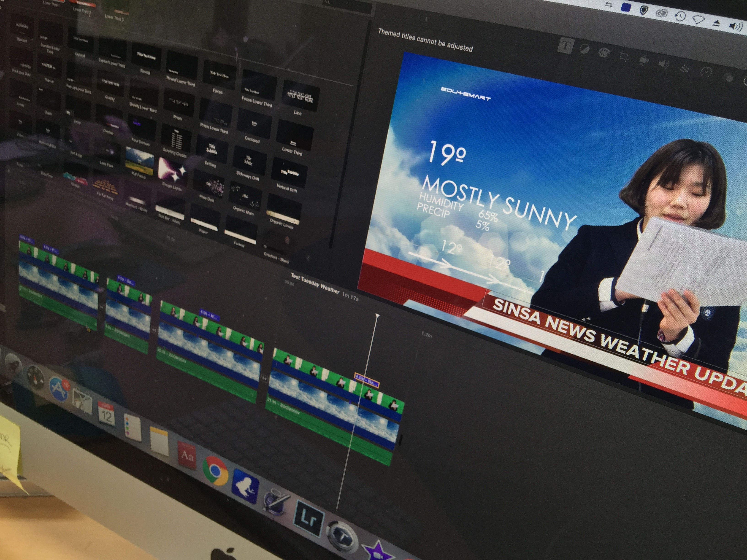The width and height of the screenshot is (747, 560).
Task: Open Noise Reduction and Equalizer icon
Action: click(x=685, y=69)
